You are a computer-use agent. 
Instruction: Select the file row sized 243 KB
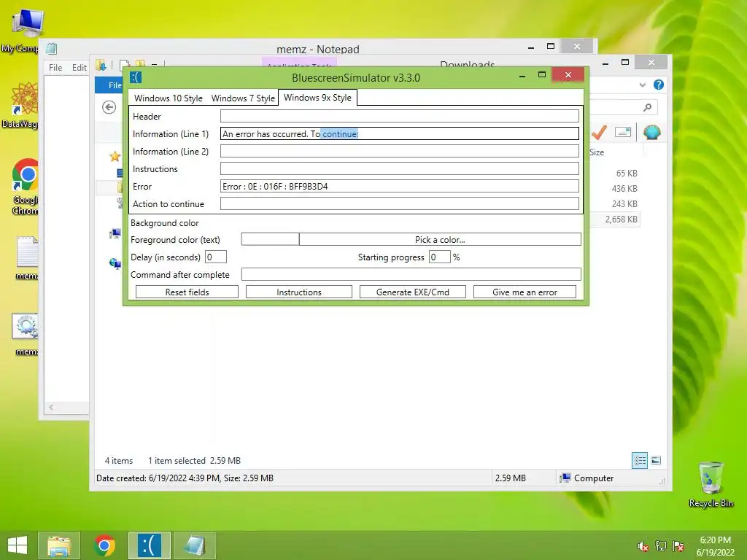click(624, 204)
